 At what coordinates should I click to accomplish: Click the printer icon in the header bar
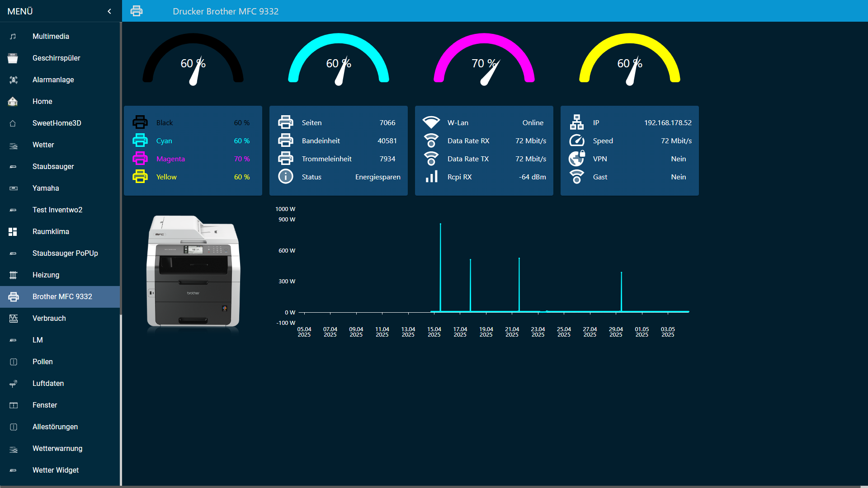137,11
